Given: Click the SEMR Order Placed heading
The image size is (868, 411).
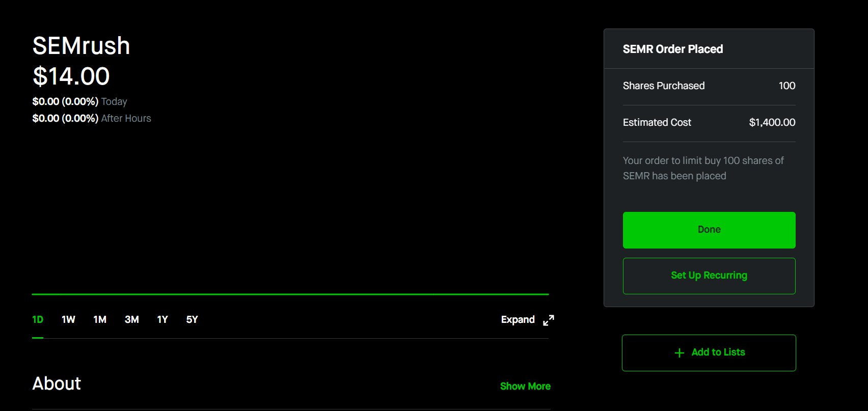Looking at the screenshot, I should click(x=673, y=49).
